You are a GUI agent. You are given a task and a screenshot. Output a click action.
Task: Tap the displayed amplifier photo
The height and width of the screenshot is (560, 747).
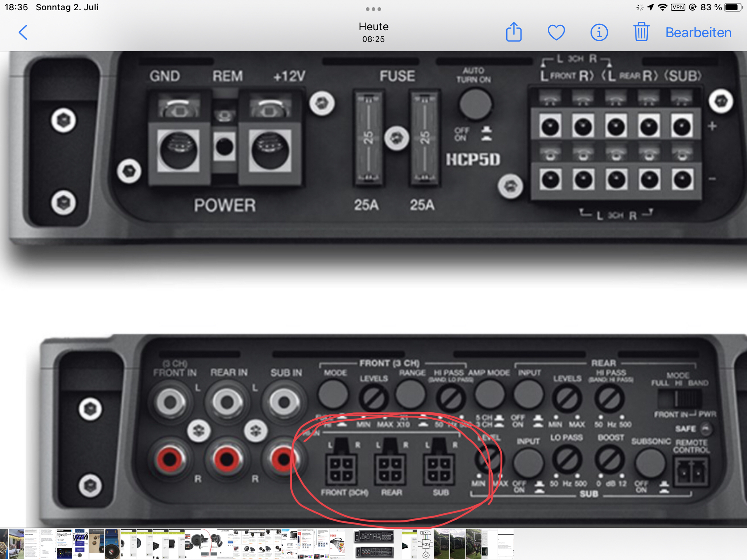(x=373, y=289)
